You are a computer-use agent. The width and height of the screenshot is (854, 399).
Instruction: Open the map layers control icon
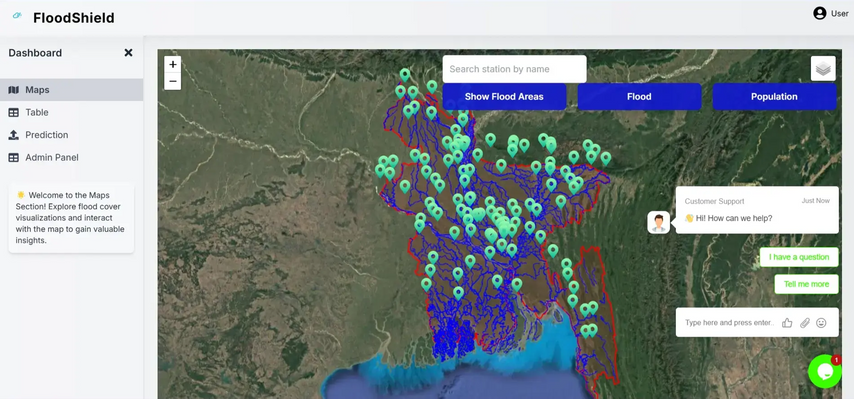point(823,69)
